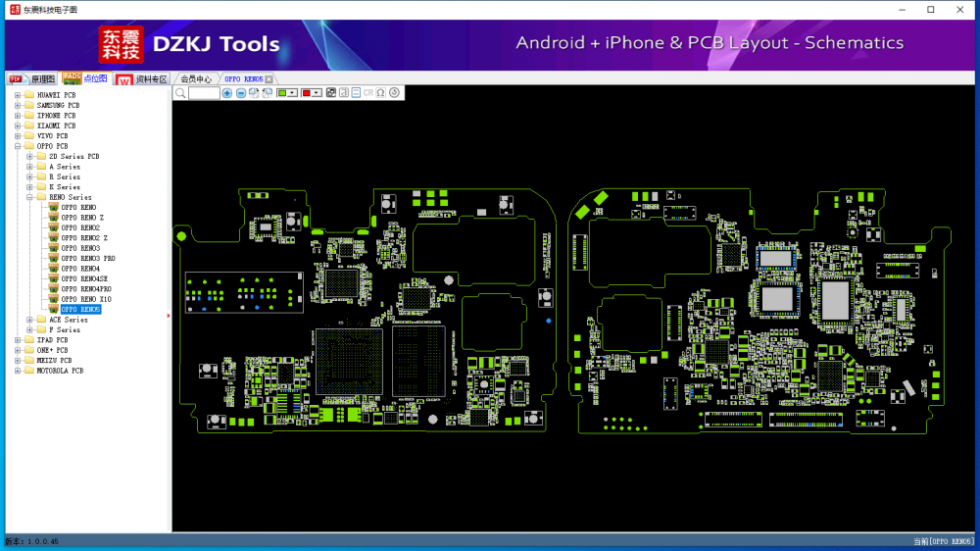Click the Omega resistance icon in toolbar
Screen dimensions: 980x551
coord(380,93)
